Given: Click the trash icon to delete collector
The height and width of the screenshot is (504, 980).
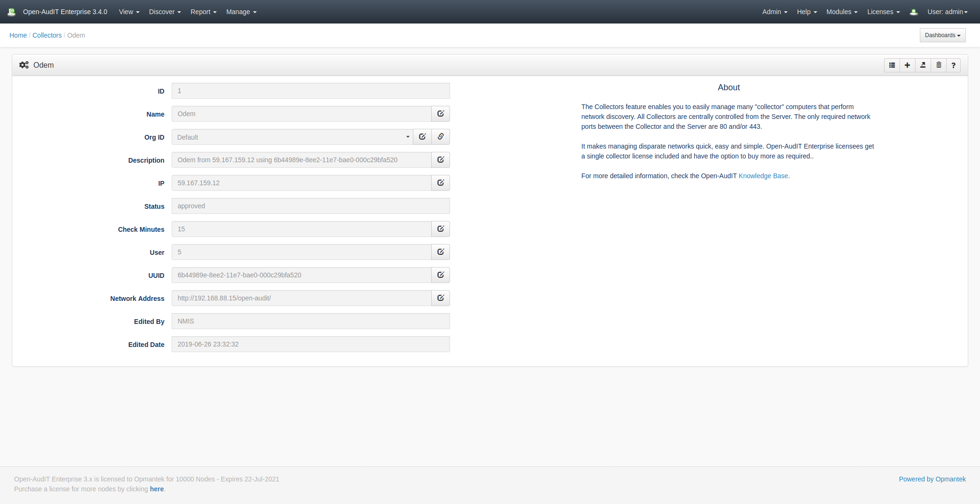Looking at the screenshot, I should (939, 65).
